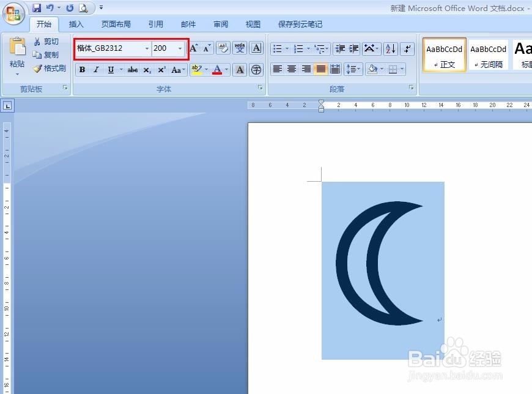Align text left
This screenshot has width=532, height=394.
click(x=278, y=69)
